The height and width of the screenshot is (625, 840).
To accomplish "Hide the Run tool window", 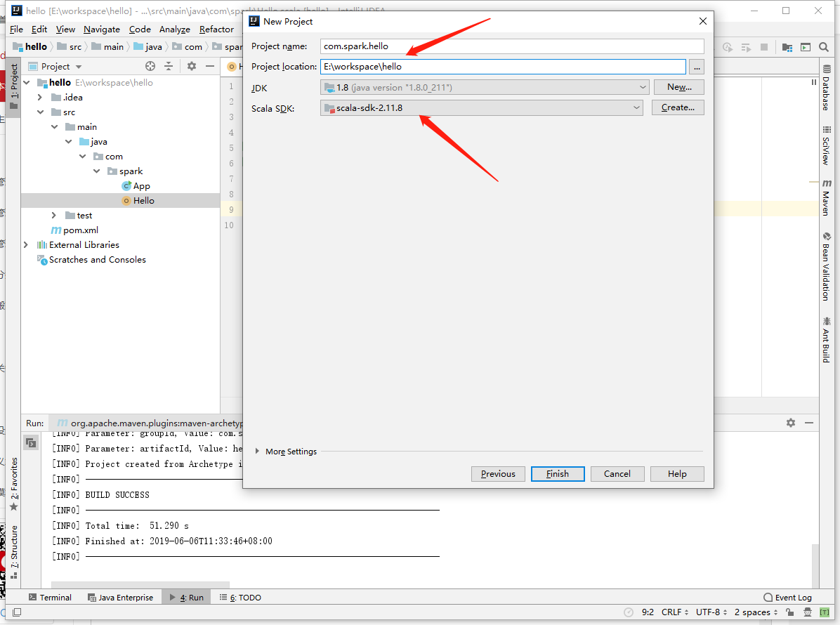I will pos(809,423).
